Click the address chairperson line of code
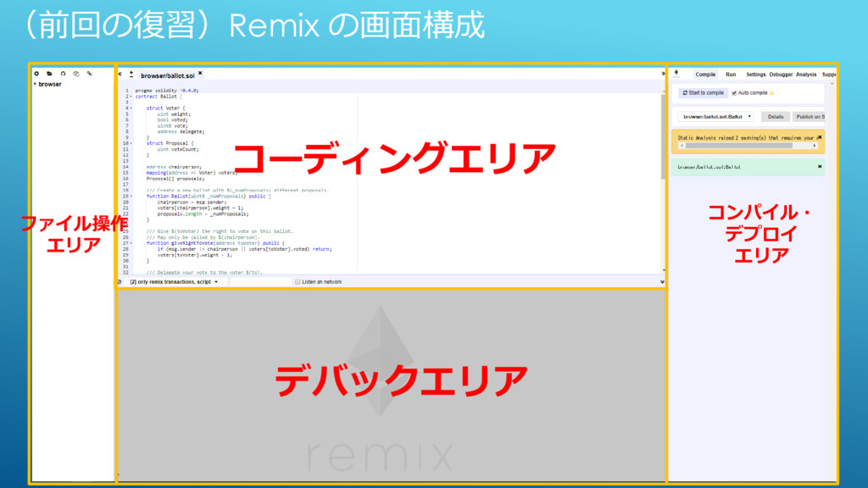This screenshot has width=868, height=488. [174, 167]
